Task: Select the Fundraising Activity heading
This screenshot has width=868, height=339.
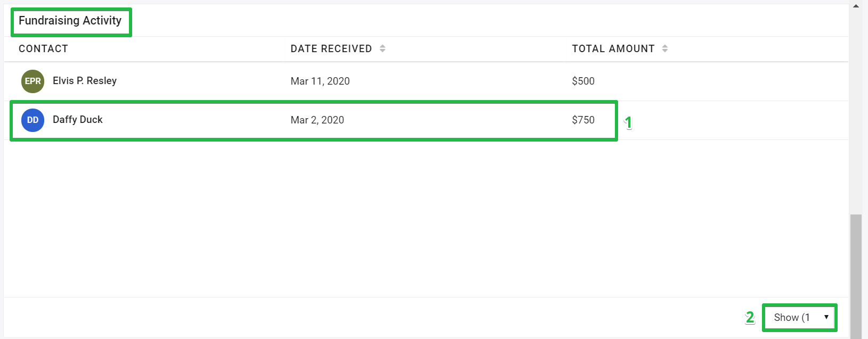Action: 70,21
